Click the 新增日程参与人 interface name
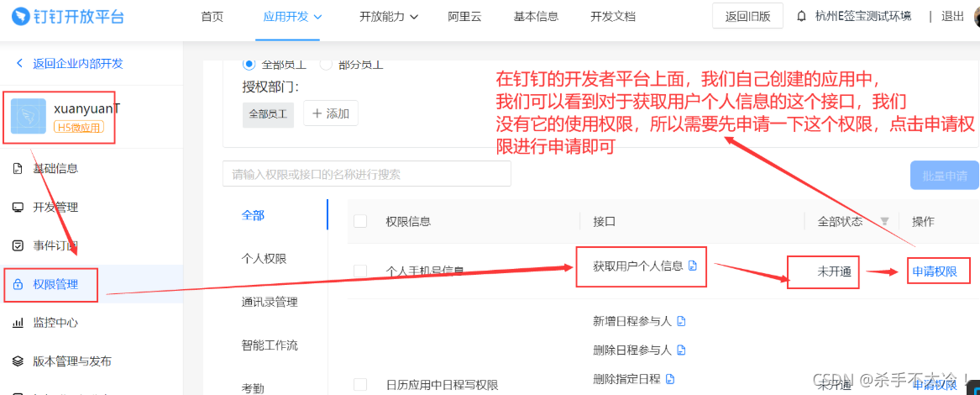This screenshot has height=395, width=980. [x=631, y=321]
